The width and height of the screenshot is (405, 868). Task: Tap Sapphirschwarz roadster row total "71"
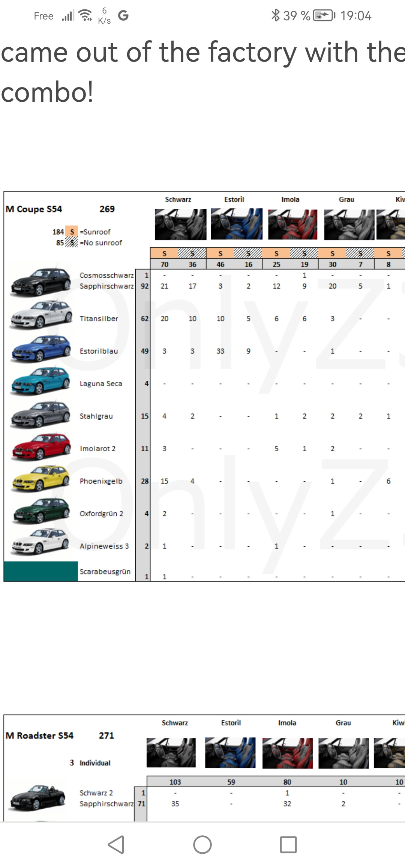(141, 803)
